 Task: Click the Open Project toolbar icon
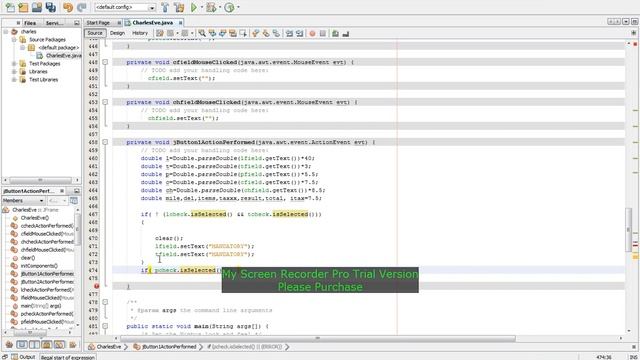pos(37,7)
